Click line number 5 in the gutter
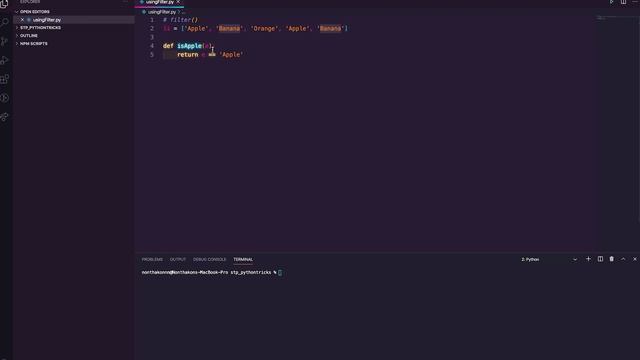 [152, 54]
